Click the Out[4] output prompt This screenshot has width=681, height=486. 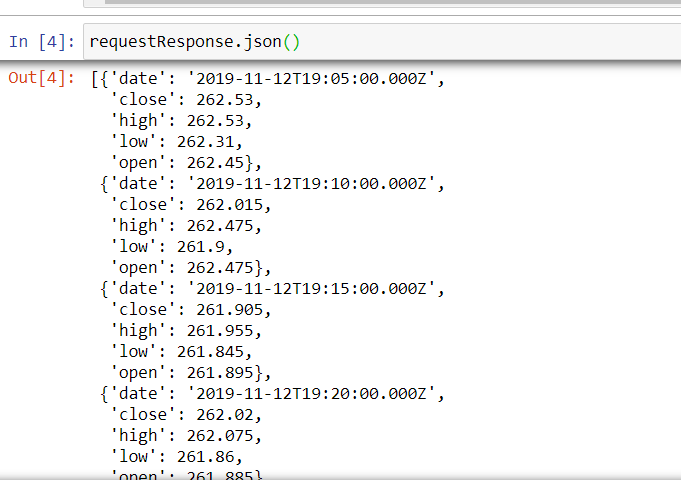tap(40, 78)
